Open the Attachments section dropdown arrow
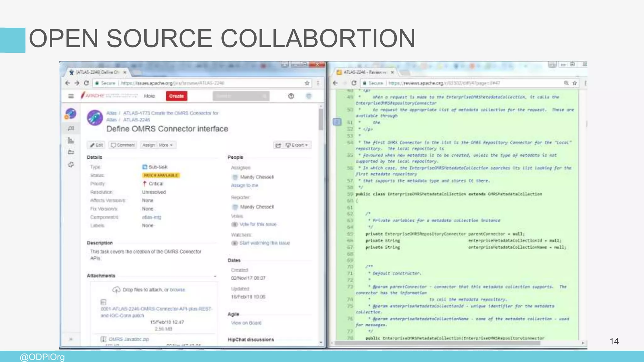Screen dimensions: 644x362 click(x=215, y=276)
